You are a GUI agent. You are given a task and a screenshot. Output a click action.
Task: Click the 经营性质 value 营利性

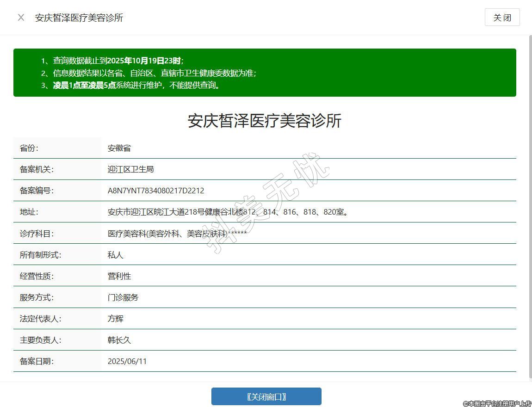coord(119,276)
